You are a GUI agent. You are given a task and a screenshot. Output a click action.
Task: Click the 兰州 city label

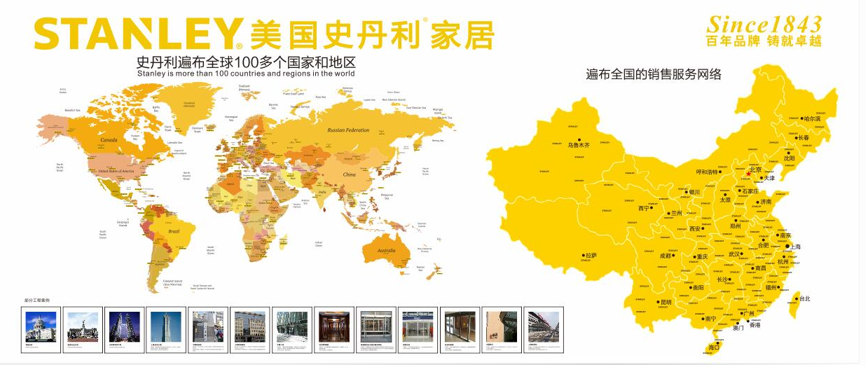click(x=676, y=212)
